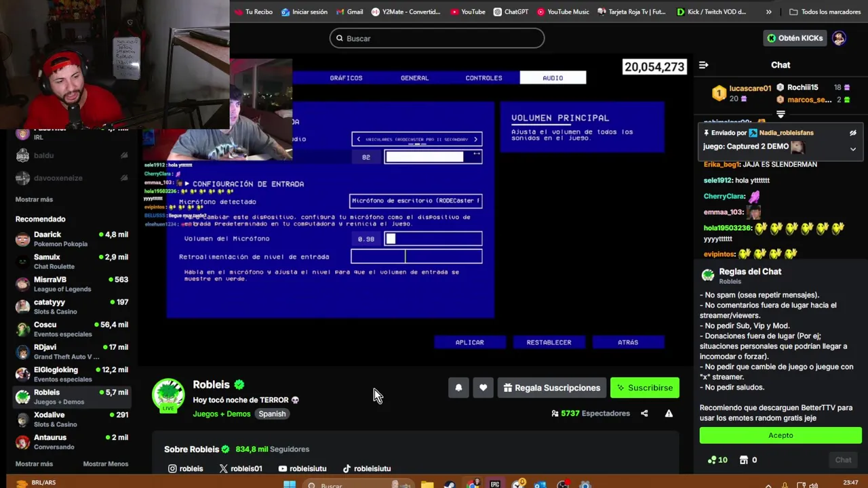Open the robleis Instagram link
The image size is (868, 488).
[x=185, y=468]
